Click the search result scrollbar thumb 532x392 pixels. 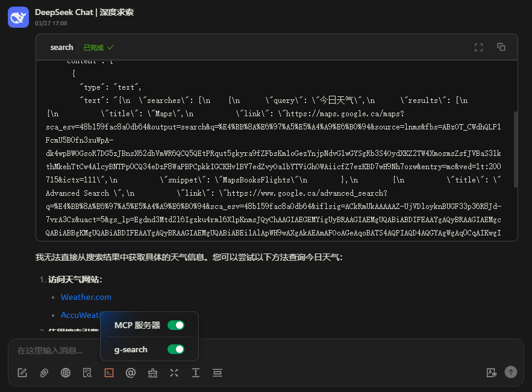pyautogui.click(x=516, y=149)
